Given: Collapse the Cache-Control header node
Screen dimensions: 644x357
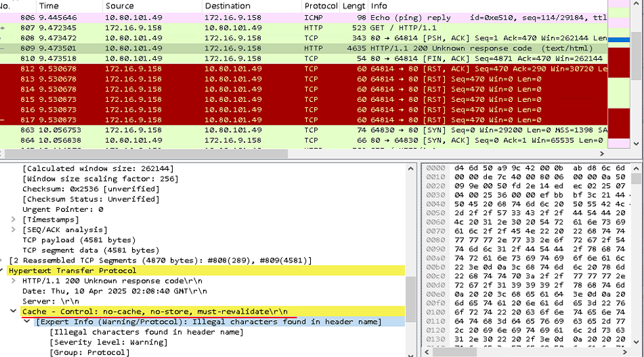Looking at the screenshot, I should [x=14, y=311].
